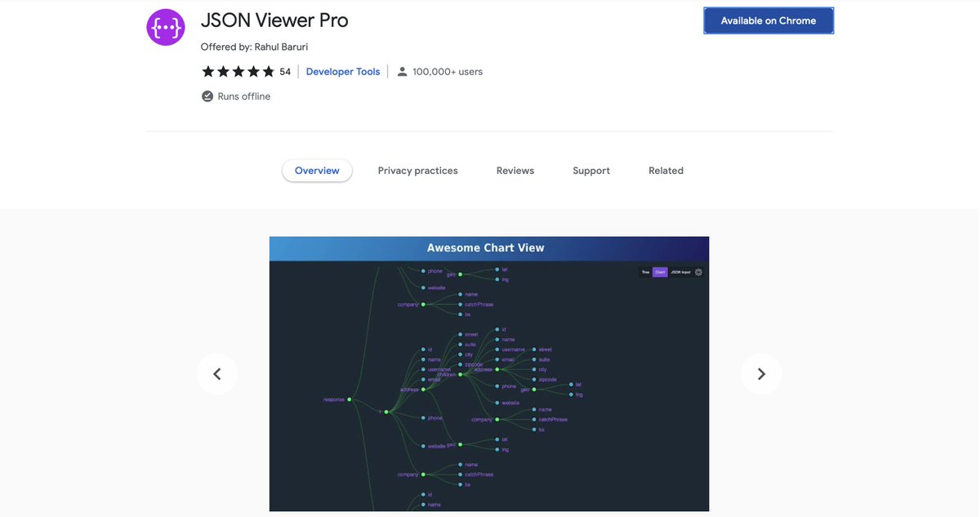Go to the previous screenshot arrow
Image resolution: width=980 pixels, height=517 pixels.
pyautogui.click(x=217, y=373)
